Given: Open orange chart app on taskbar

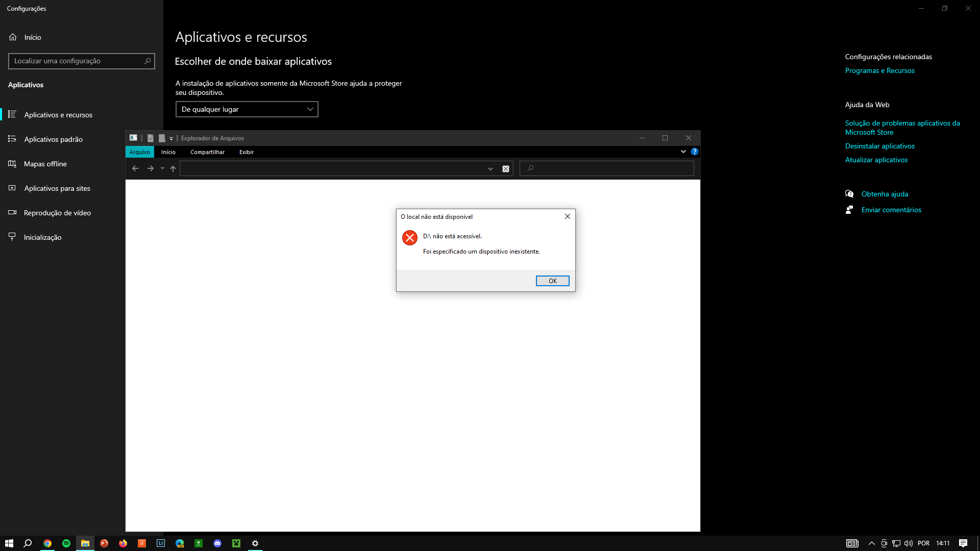Looking at the screenshot, I should (x=142, y=543).
